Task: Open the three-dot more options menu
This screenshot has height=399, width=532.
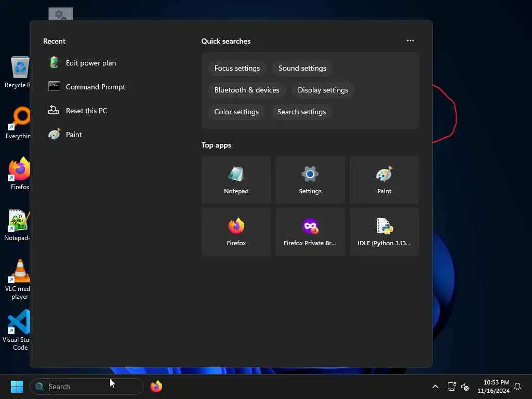Action: coord(410,41)
